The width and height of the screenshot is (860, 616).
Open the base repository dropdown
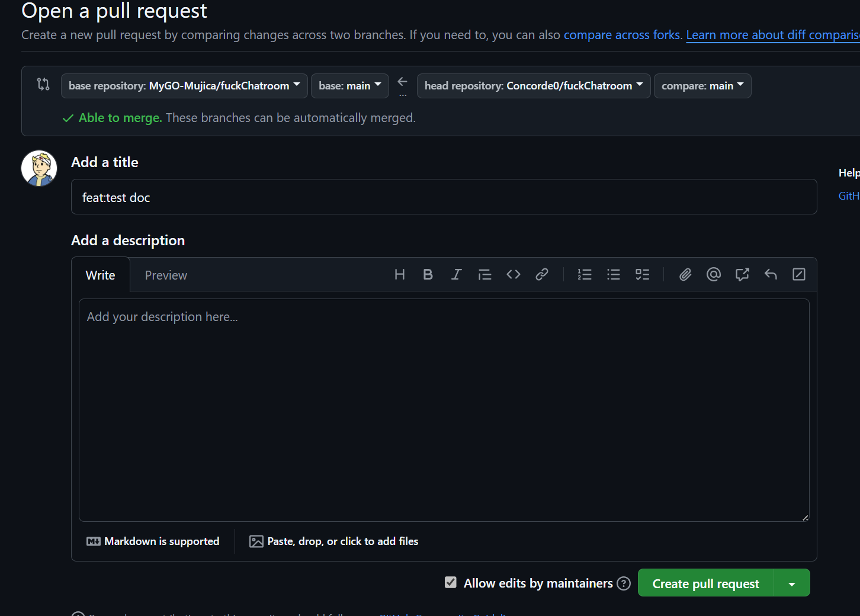184,86
